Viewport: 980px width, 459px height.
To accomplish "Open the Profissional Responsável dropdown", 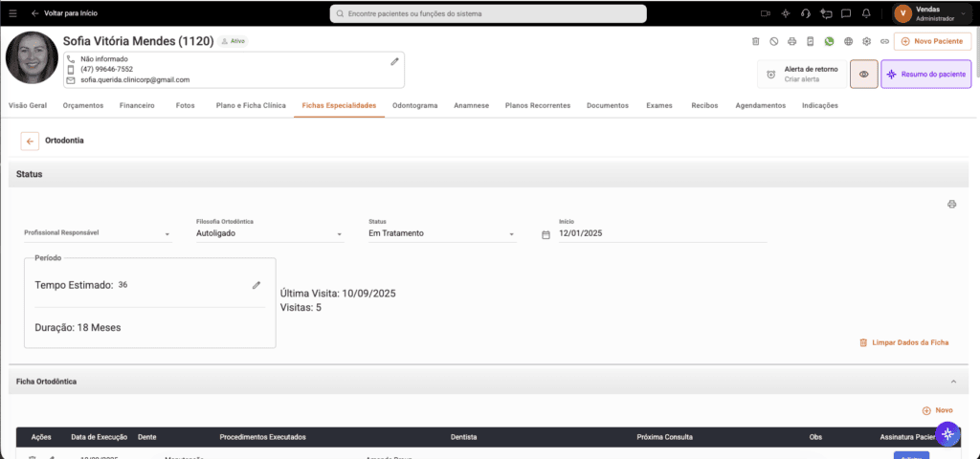I will (98, 233).
